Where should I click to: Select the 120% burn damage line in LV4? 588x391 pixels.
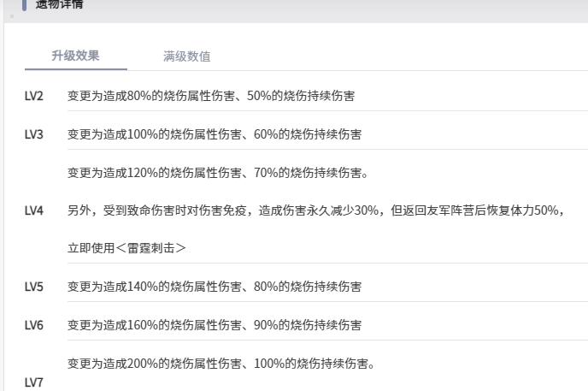tap(218, 173)
